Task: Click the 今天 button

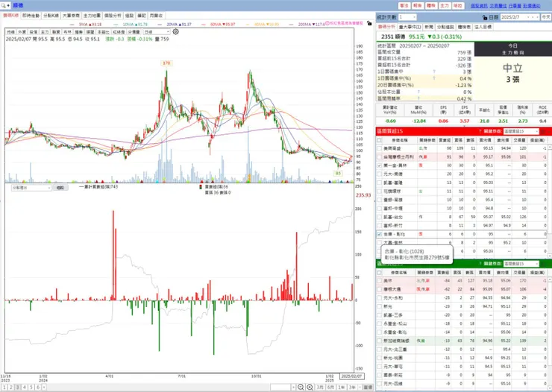Action: click(546, 17)
